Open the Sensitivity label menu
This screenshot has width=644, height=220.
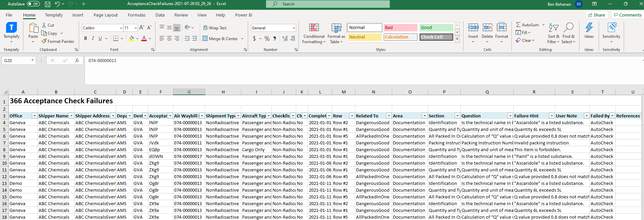pyautogui.click(x=611, y=33)
